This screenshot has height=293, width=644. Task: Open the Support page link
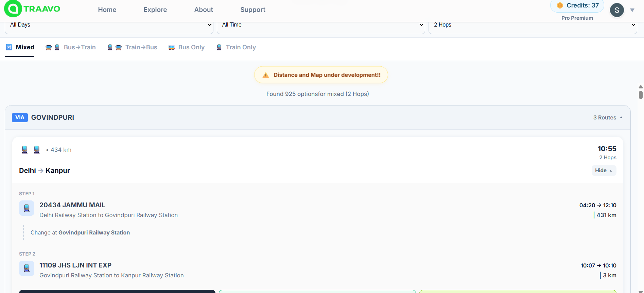click(x=253, y=10)
